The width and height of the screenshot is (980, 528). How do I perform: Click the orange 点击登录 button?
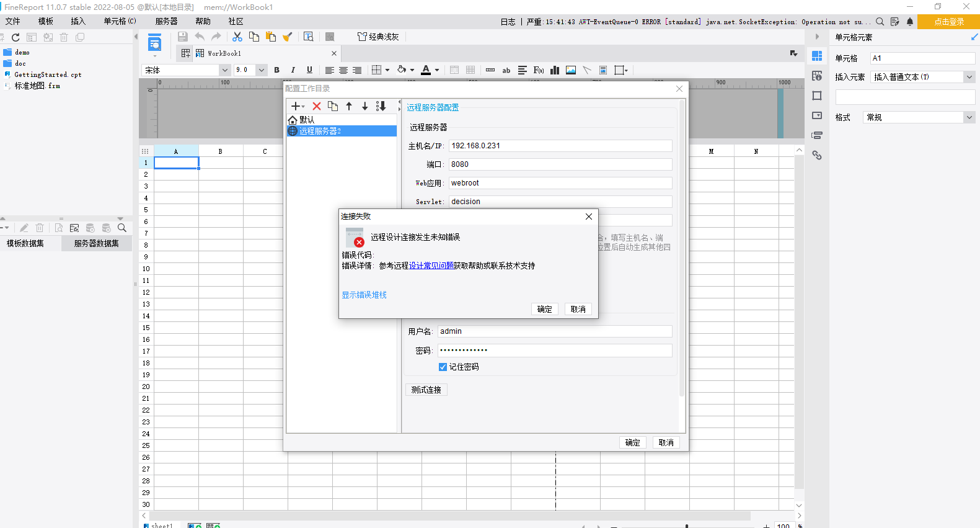click(x=948, y=22)
